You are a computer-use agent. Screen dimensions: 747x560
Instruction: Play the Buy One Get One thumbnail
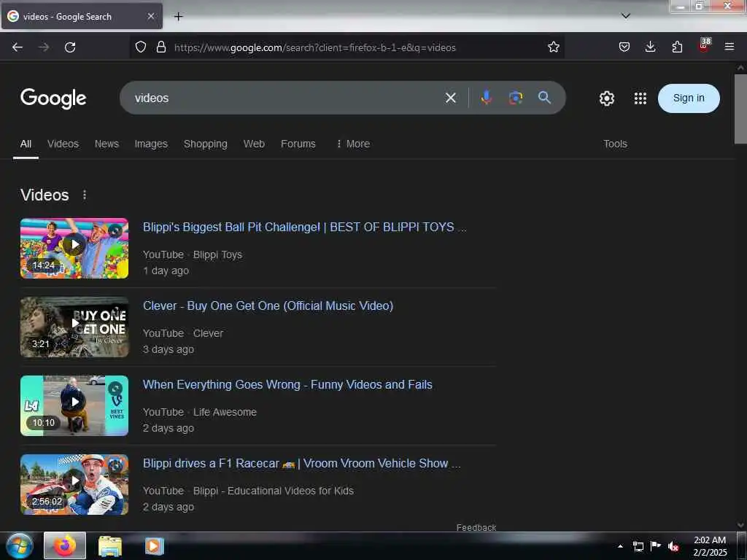click(x=74, y=327)
